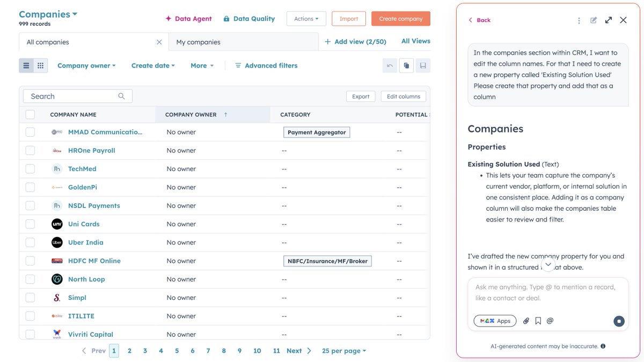Open the Vivriti Capital company record
Viewport: 644px width, 362px height.
click(x=90, y=334)
